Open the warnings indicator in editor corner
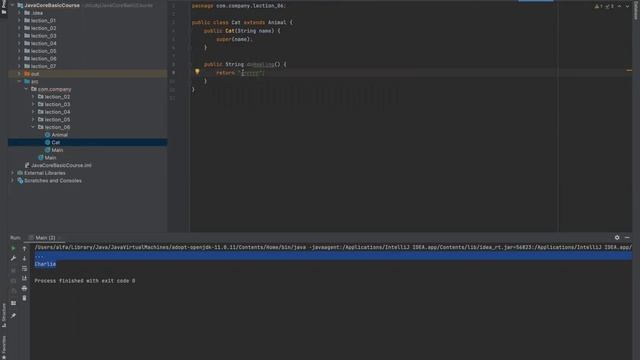The width and height of the screenshot is (640, 360). 598,6
